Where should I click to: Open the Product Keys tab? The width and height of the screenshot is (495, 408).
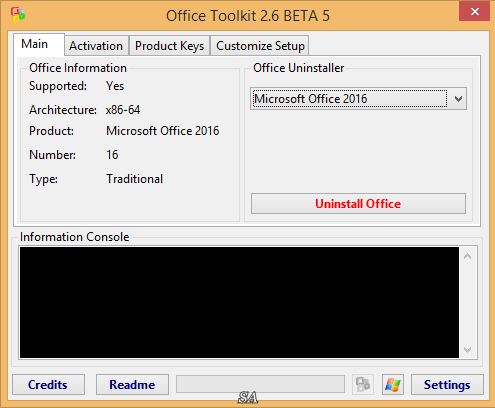click(169, 46)
